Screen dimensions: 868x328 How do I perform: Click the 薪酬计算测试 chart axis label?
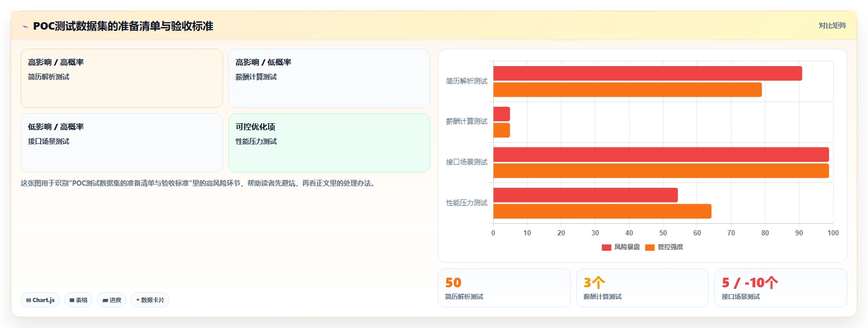[x=466, y=122]
